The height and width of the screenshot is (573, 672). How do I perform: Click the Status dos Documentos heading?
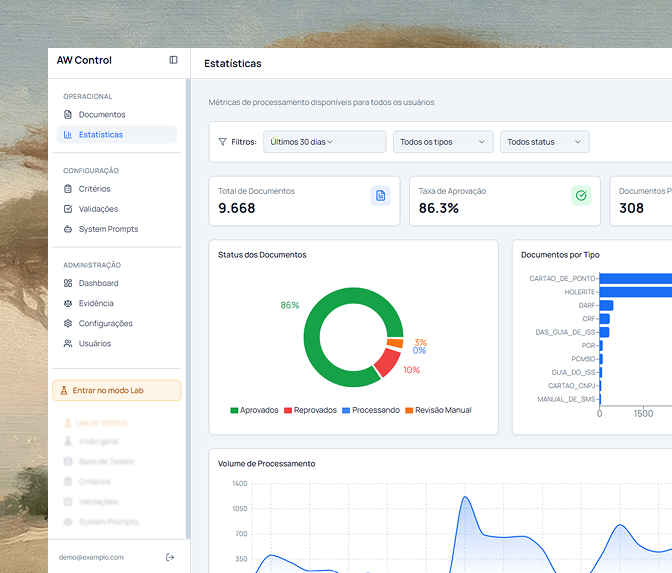[x=262, y=255]
